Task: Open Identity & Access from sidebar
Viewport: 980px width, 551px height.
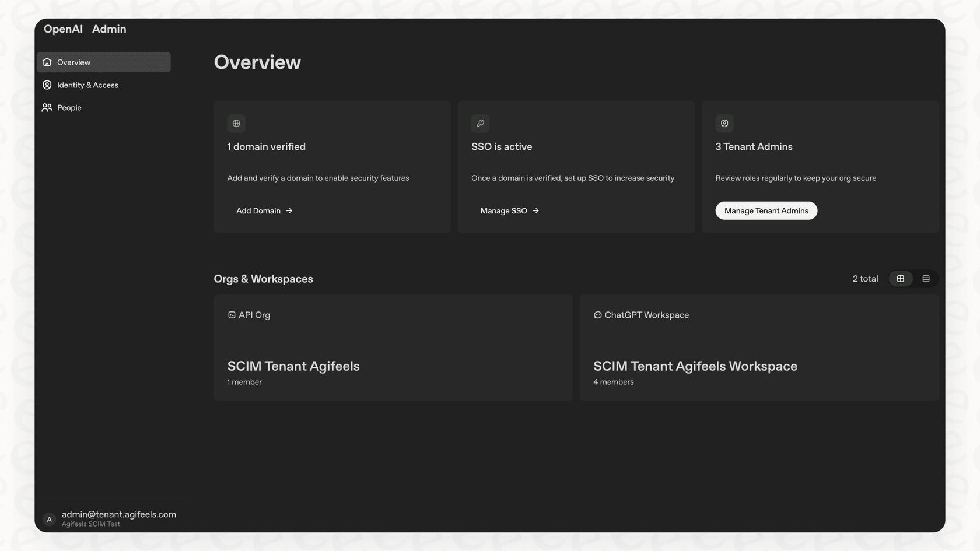Action: tap(87, 85)
